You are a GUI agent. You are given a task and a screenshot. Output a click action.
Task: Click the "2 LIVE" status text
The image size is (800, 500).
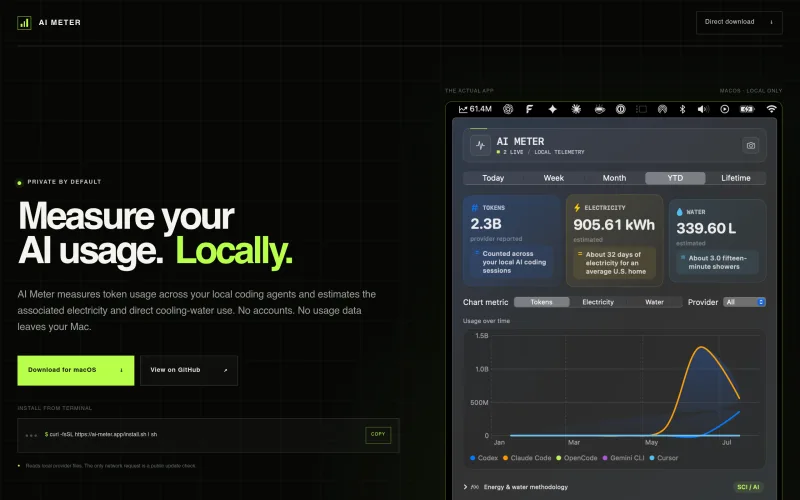point(513,152)
